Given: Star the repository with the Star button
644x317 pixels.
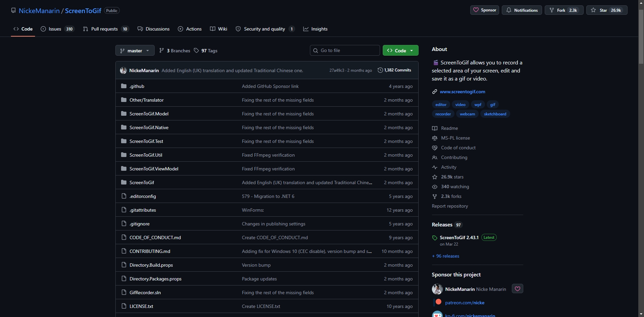Looking at the screenshot, I should pyautogui.click(x=607, y=10).
